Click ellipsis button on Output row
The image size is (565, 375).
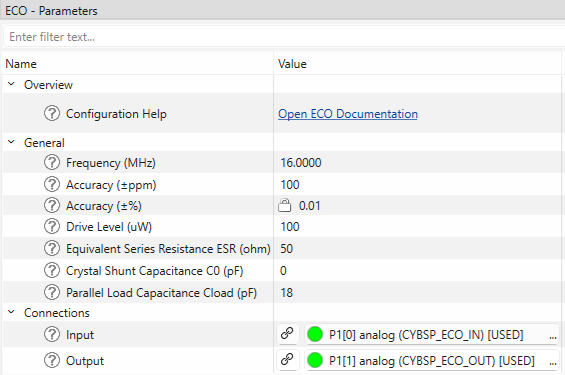click(553, 362)
